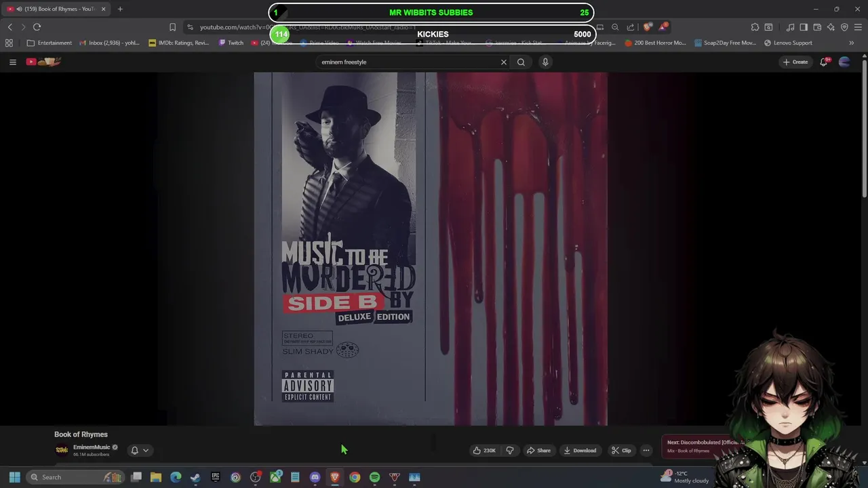Open the Brave Shields lion icon
The image size is (868, 488).
648,27
